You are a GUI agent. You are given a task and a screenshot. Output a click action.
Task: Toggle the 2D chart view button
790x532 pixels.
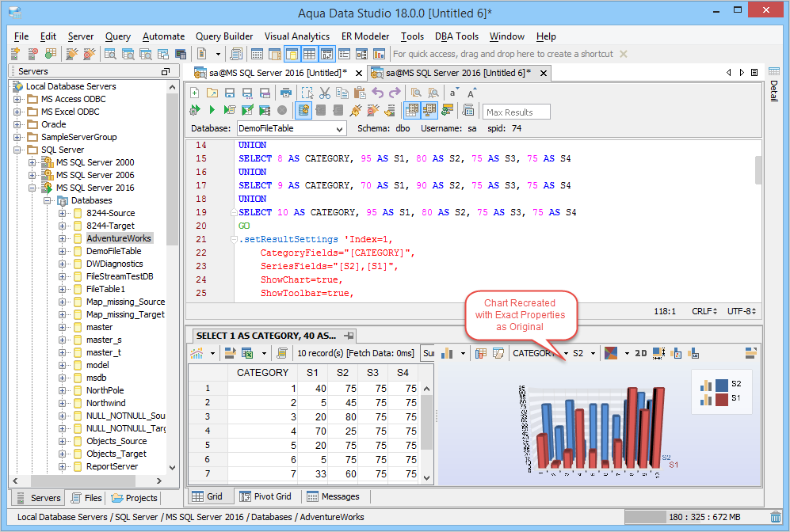641,353
